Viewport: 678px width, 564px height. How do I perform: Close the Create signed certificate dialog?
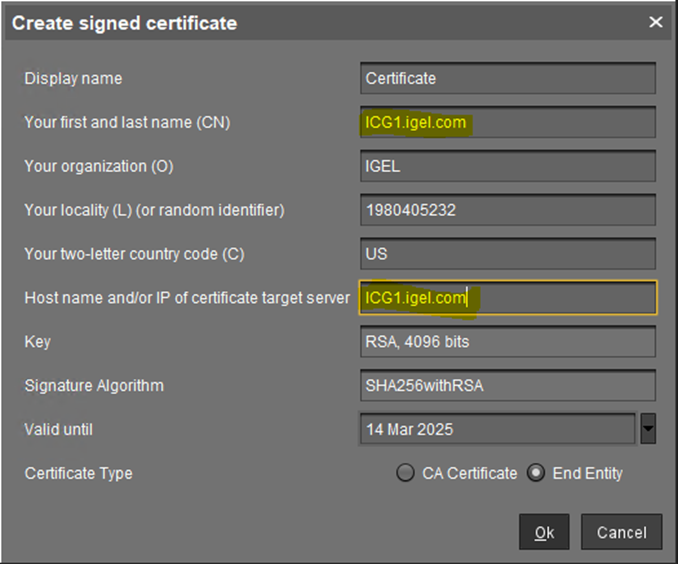tap(656, 22)
